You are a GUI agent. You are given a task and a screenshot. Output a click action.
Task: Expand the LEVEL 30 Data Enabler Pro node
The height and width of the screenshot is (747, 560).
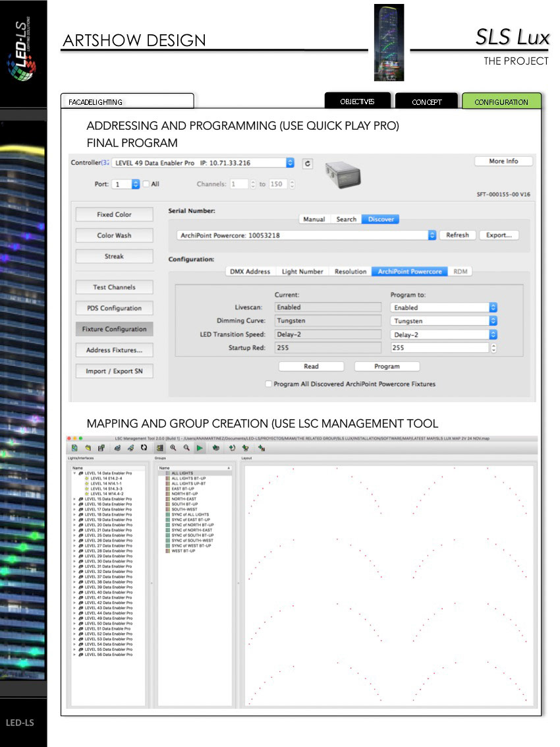pos(74,561)
